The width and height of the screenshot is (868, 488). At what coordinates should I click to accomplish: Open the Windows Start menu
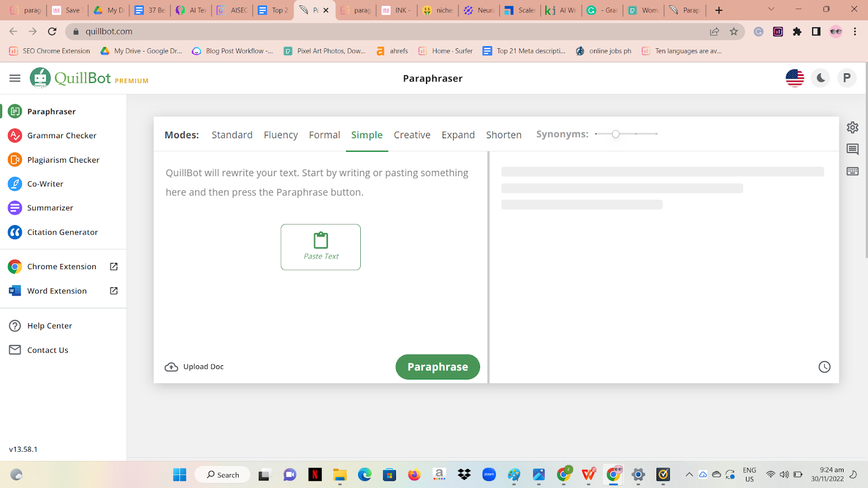180,475
